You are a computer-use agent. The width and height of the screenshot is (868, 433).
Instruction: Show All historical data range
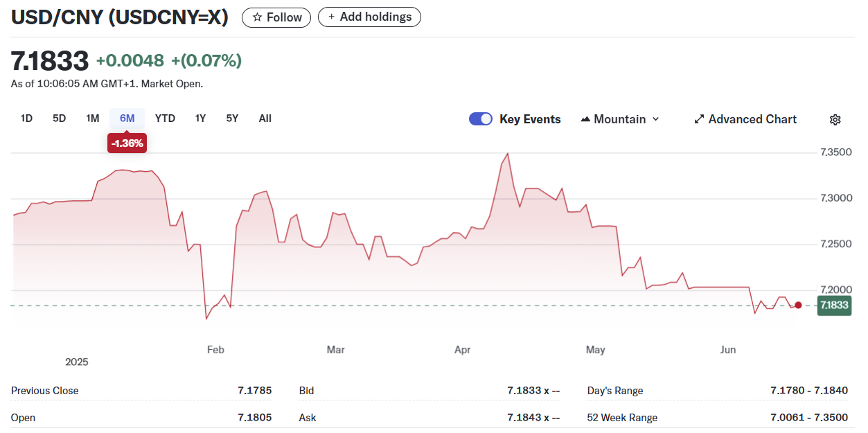click(x=265, y=118)
